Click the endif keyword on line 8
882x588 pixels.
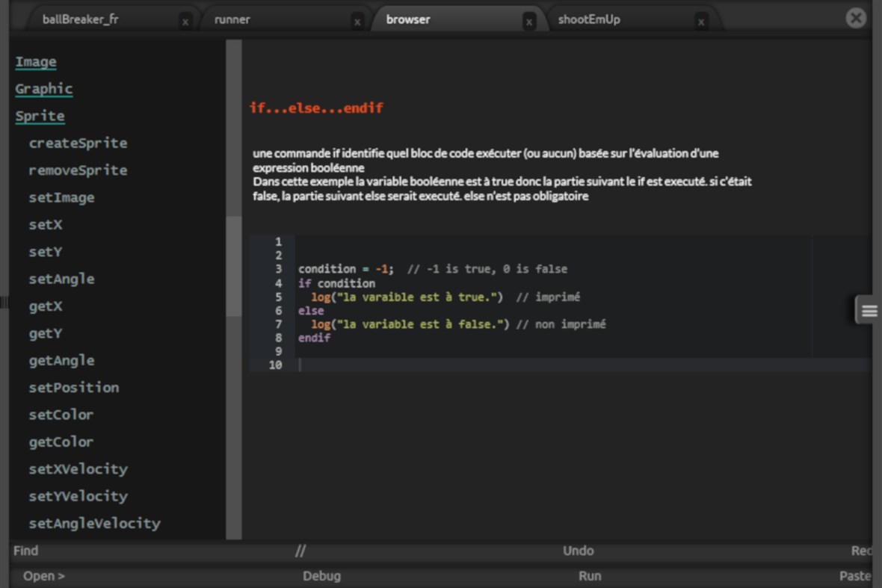pyautogui.click(x=315, y=338)
